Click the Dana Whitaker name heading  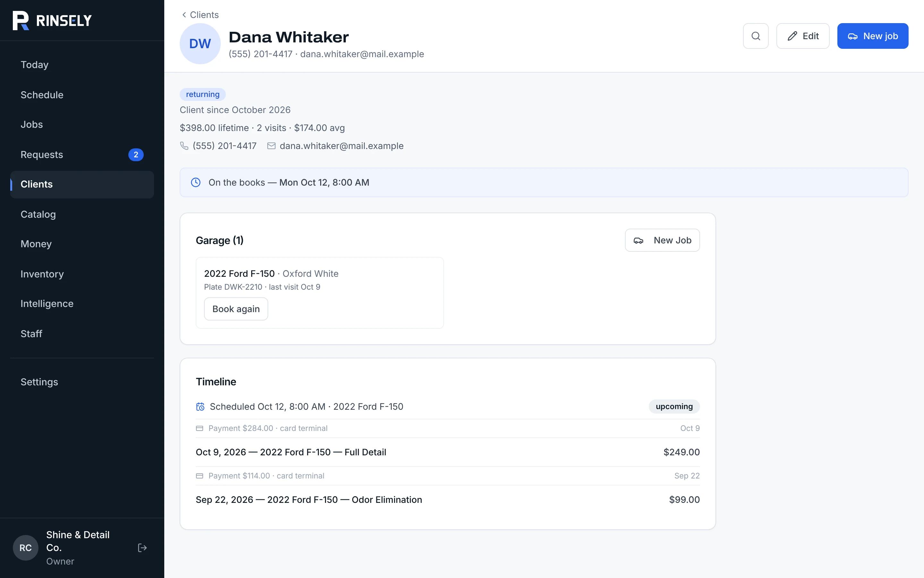289,37
